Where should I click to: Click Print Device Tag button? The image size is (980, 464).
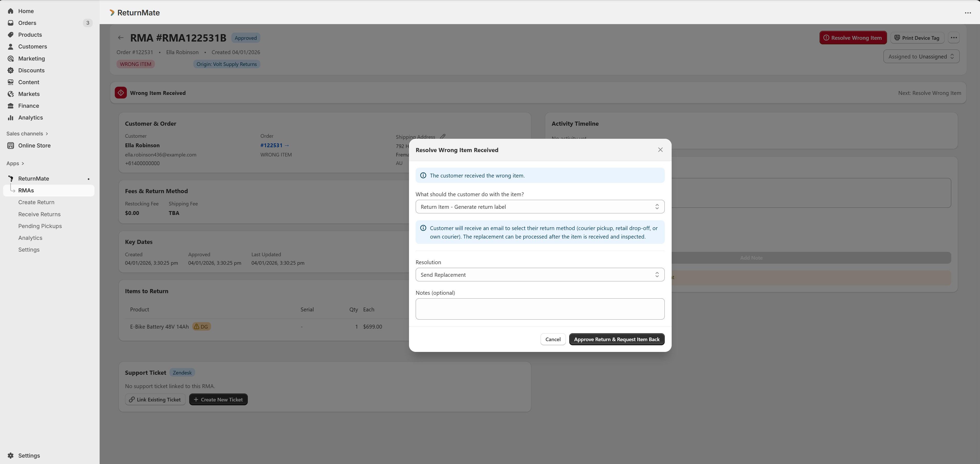(x=917, y=38)
